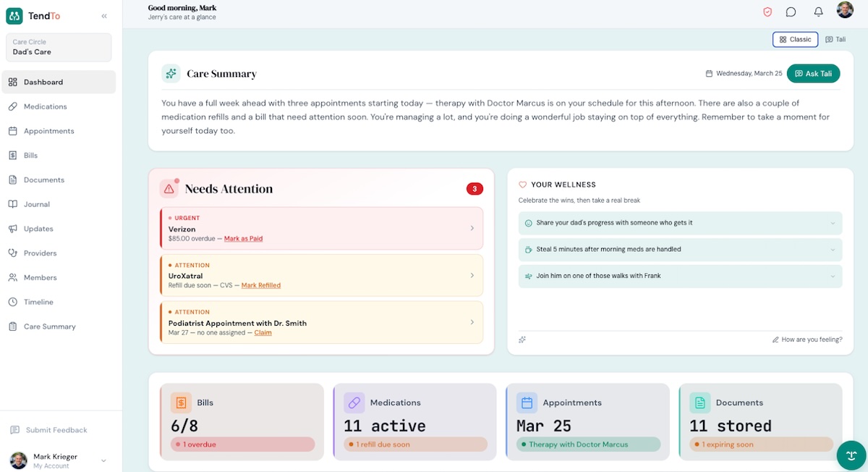Mark the Verizon bill as Paid
This screenshot has width=868, height=472.
(244, 238)
